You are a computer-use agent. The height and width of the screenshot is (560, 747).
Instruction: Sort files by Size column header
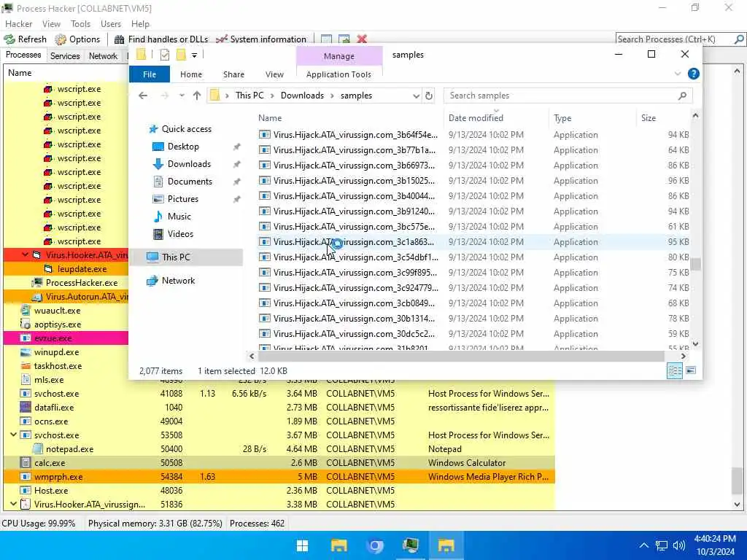pos(649,118)
